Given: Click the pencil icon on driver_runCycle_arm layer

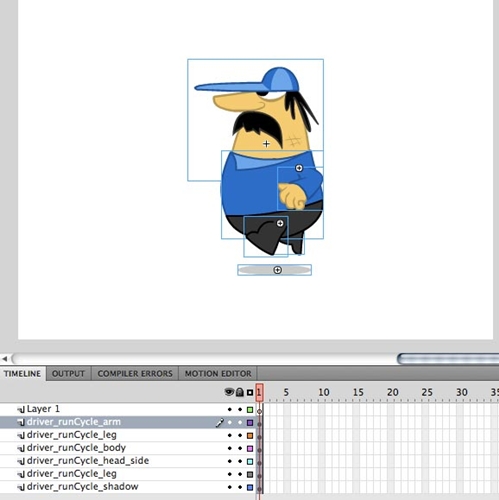Looking at the screenshot, I should [220, 422].
